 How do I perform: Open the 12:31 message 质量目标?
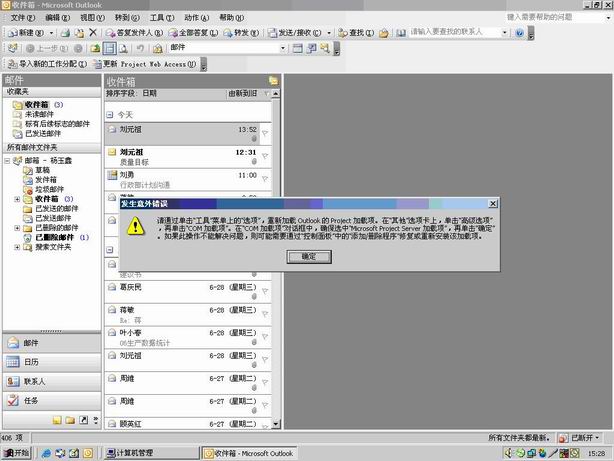pos(188,157)
